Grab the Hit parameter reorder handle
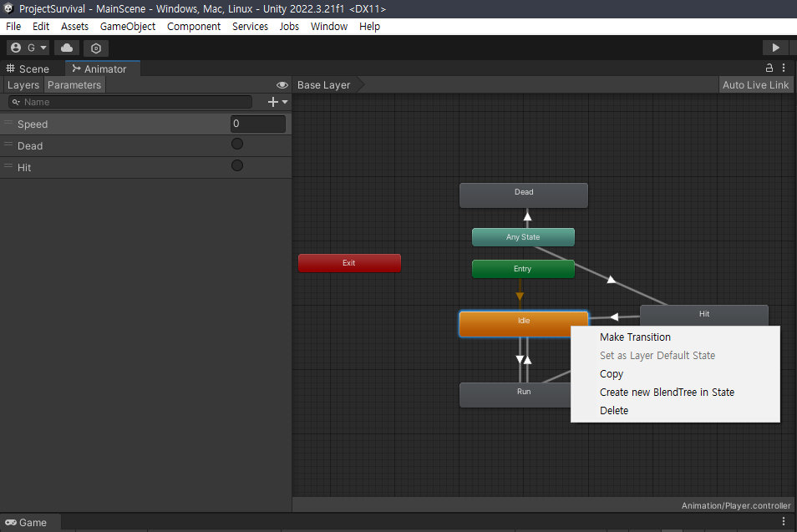The width and height of the screenshot is (797, 532). click(x=8, y=165)
